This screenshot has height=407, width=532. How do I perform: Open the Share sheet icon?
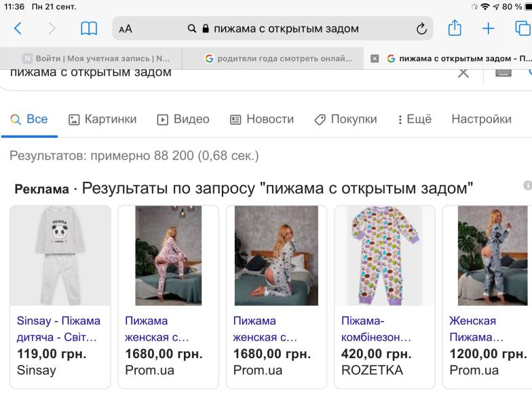pos(455,28)
